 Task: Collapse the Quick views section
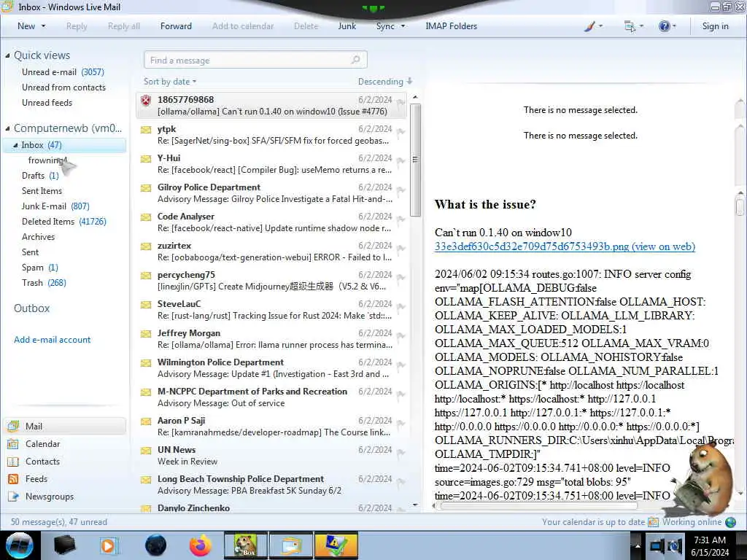[7, 55]
